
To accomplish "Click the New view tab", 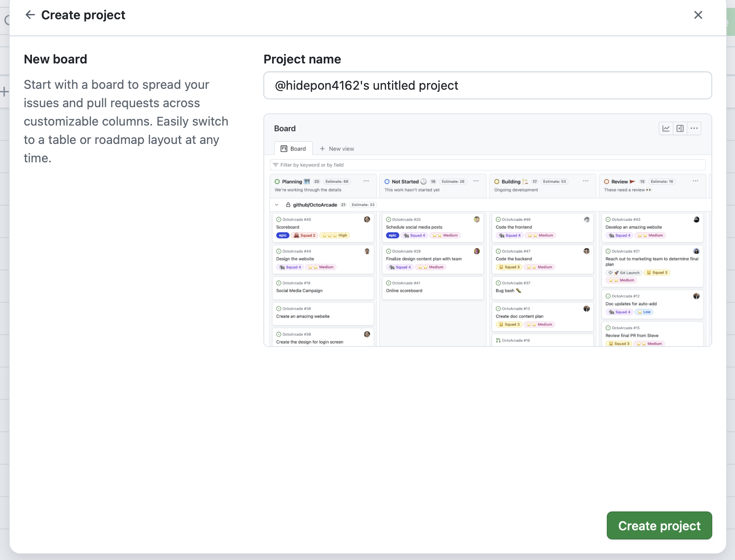I will [x=337, y=149].
